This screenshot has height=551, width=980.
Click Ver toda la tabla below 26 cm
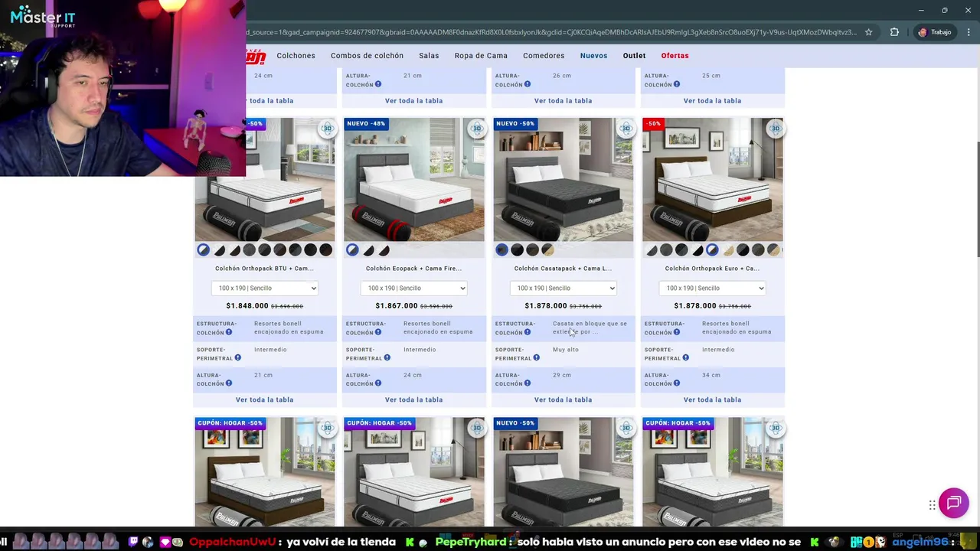tap(563, 100)
